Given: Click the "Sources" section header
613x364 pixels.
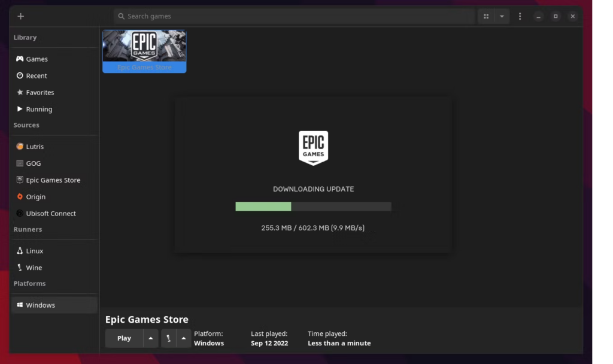Looking at the screenshot, I should point(26,125).
